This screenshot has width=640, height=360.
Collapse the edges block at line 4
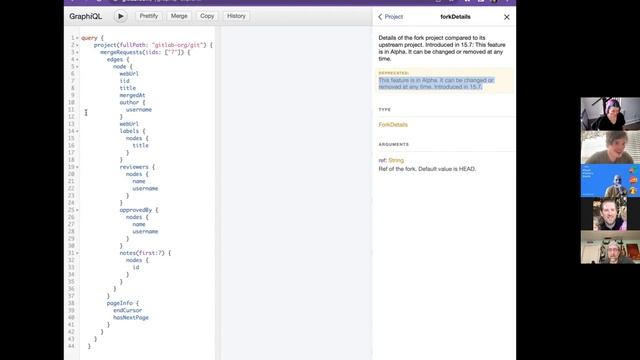point(77,60)
